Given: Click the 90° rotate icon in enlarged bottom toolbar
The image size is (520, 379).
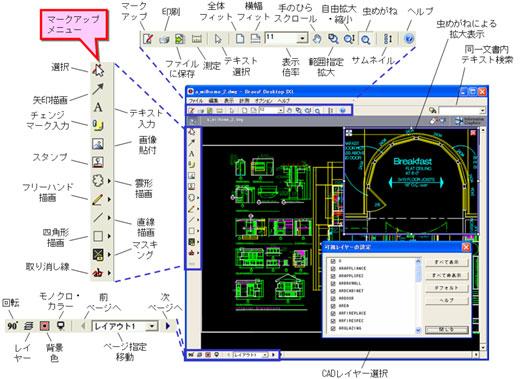Looking at the screenshot, I should (12, 326).
